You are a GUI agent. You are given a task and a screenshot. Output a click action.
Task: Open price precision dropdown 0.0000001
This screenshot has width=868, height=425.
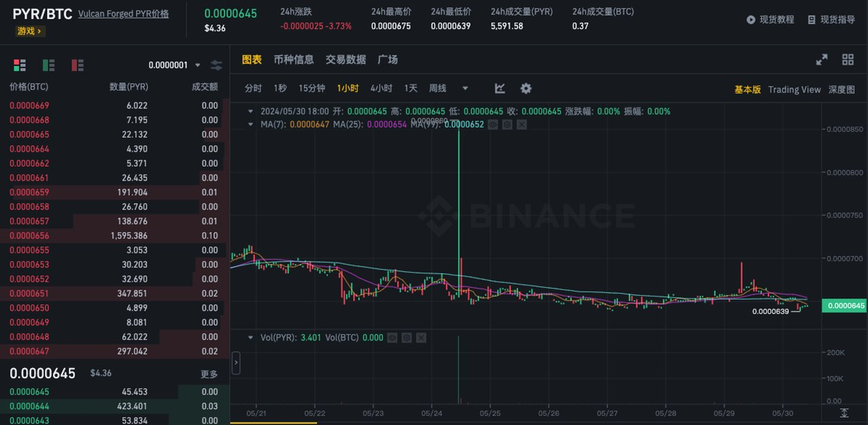[x=174, y=65]
